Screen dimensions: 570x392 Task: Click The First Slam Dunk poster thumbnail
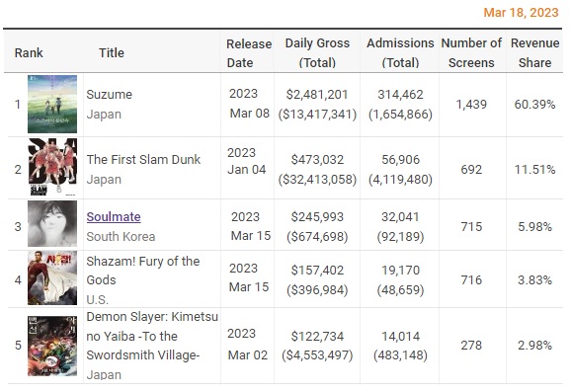pos(52,167)
